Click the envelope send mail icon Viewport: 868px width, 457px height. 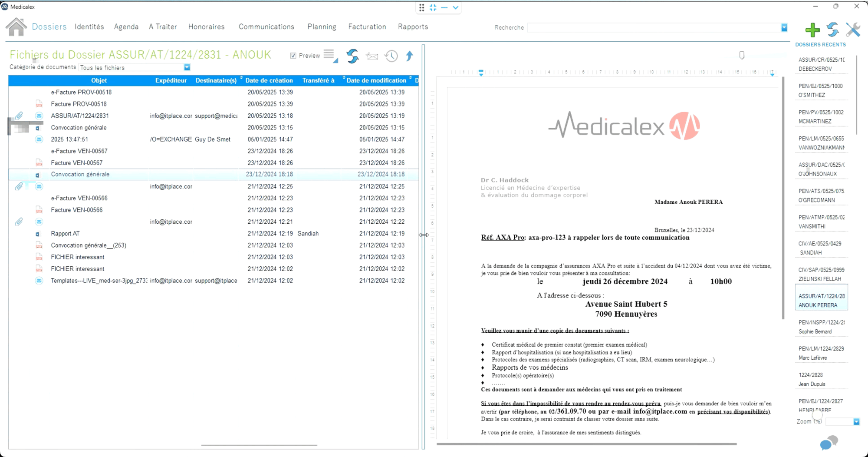(x=372, y=56)
